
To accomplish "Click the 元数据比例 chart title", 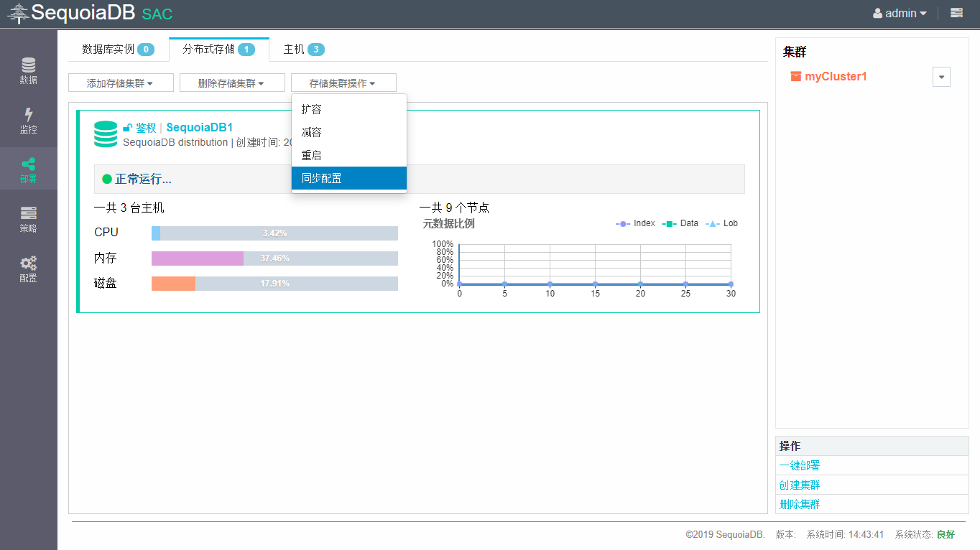I will (x=448, y=223).
